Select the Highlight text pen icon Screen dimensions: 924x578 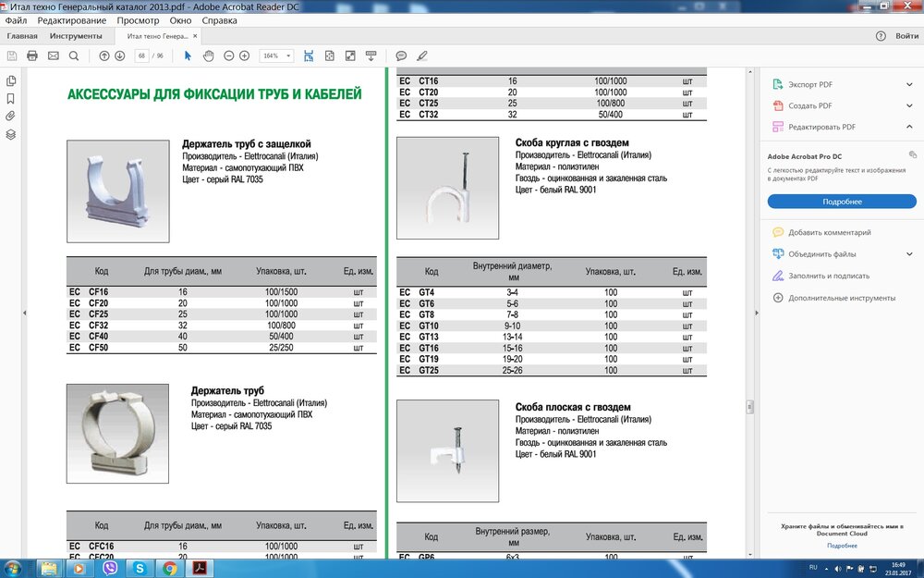click(x=422, y=56)
